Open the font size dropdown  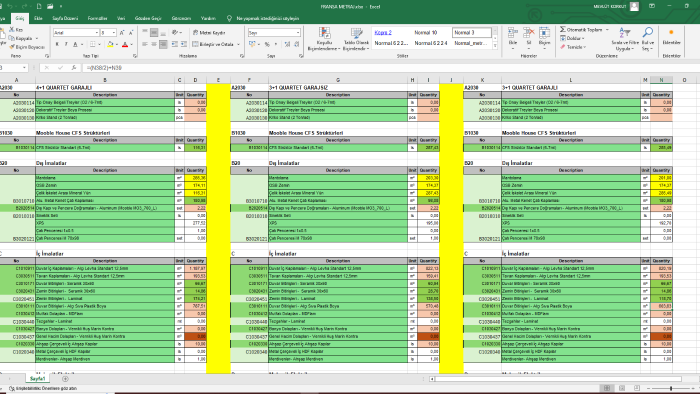click(x=114, y=33)
